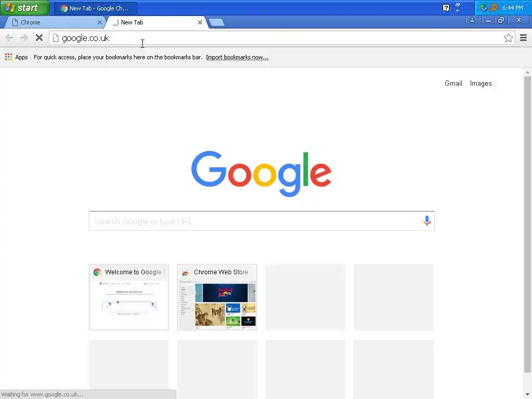Click the address bar showing google.co.uk
532x399 pixels.
pyautogui.click(x=282, y=37)
